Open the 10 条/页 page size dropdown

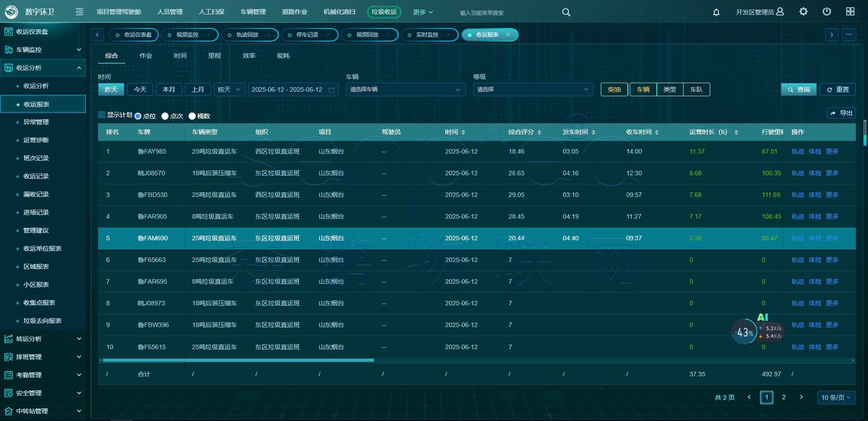click(835, 398)
